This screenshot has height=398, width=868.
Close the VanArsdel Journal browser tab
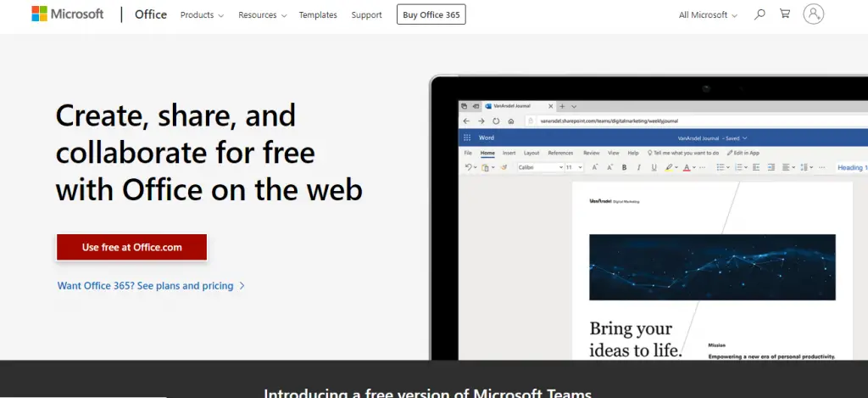click(550, 106)
